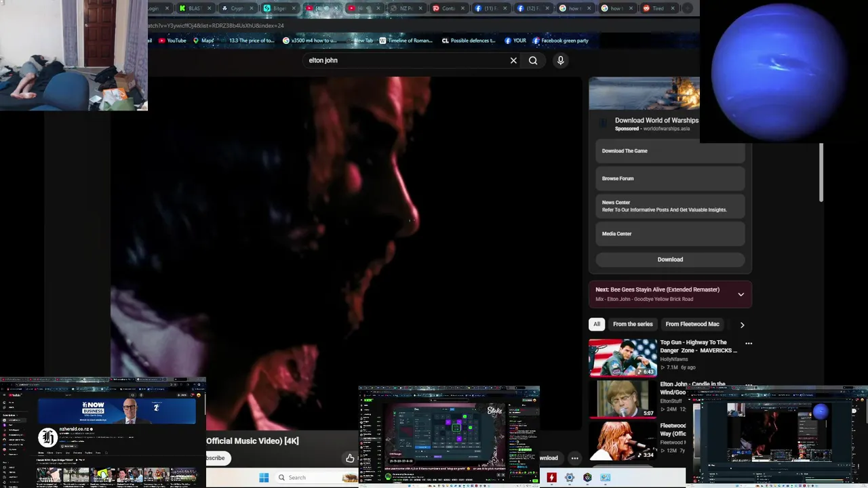
Task: Open the Windows Start menu
Action: point(264,477)
